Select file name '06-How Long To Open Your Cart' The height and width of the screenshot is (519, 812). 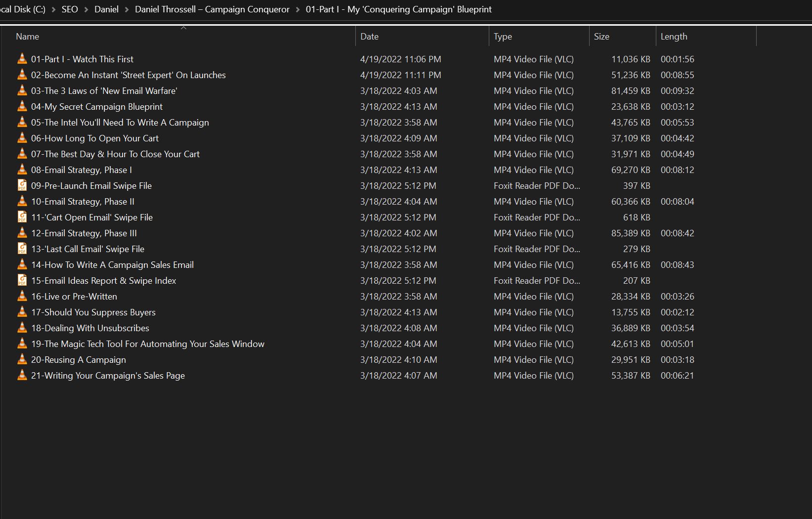[x=95, y=138]
